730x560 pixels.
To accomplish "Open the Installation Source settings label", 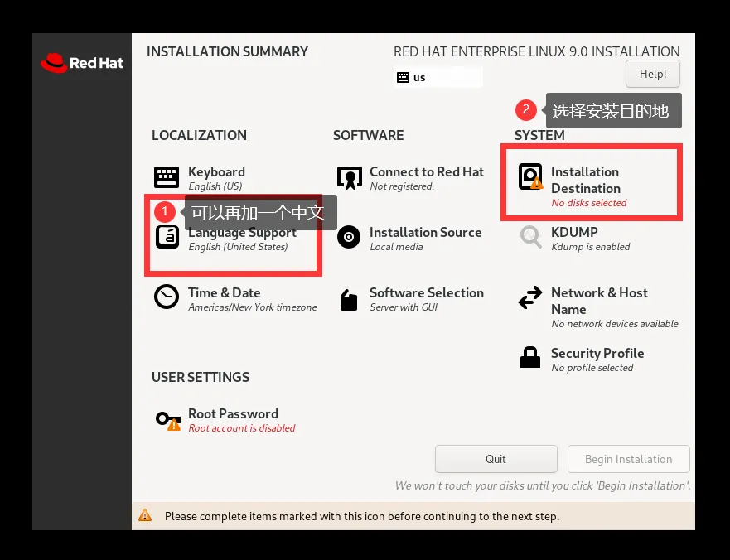I will (x=426, y=232).
